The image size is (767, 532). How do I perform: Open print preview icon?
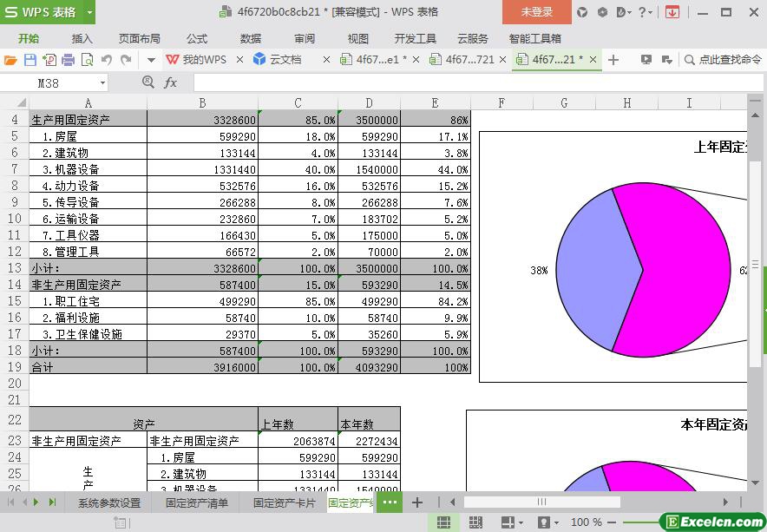tap(87, 60)
